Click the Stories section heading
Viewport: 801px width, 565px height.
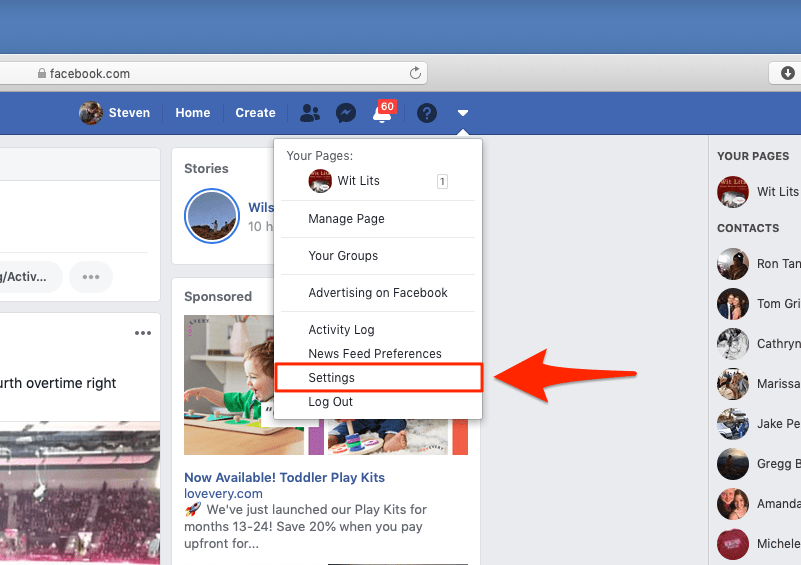tap(206, 169)
